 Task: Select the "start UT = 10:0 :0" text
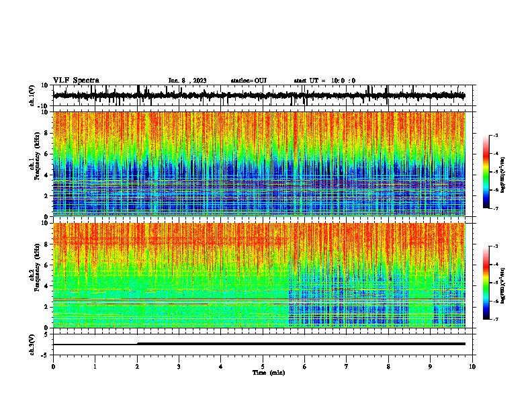pyautogui.click(x=324, y=81)
